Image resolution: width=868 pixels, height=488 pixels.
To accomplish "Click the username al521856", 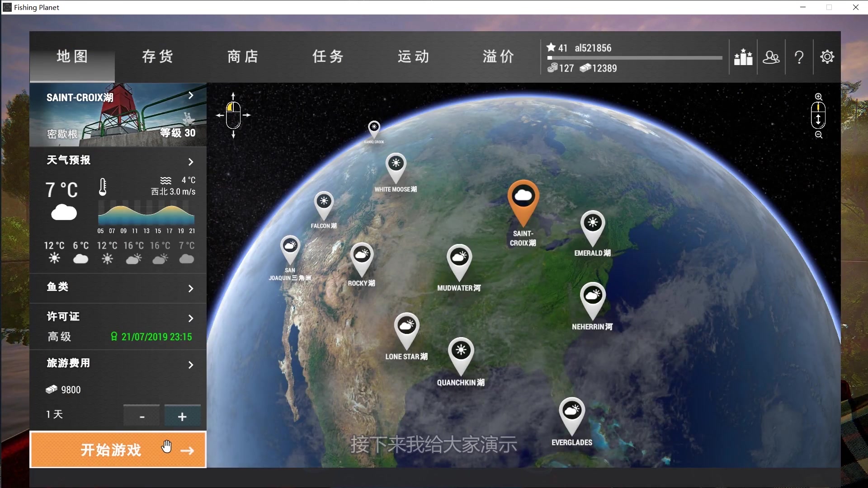I will (593, 48).
